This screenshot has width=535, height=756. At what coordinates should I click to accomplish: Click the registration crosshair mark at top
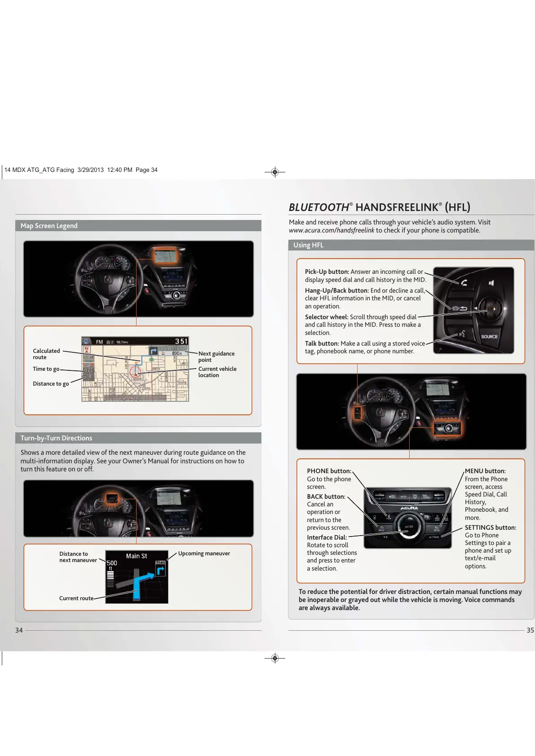point(275,171)
